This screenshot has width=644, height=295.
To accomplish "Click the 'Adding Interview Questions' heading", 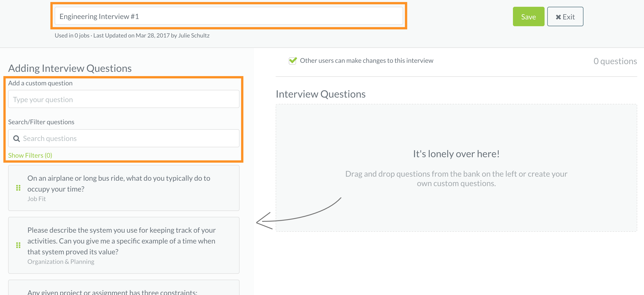I will [70, 68].
